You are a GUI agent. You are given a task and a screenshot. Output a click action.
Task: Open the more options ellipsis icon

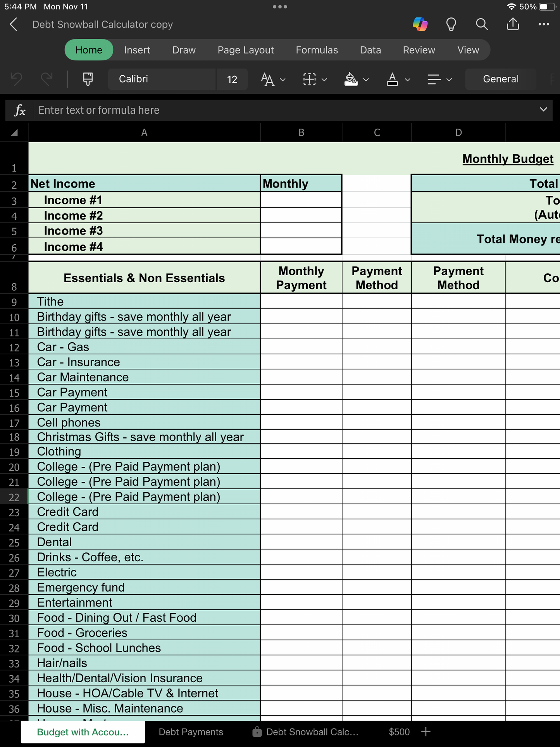544,24
